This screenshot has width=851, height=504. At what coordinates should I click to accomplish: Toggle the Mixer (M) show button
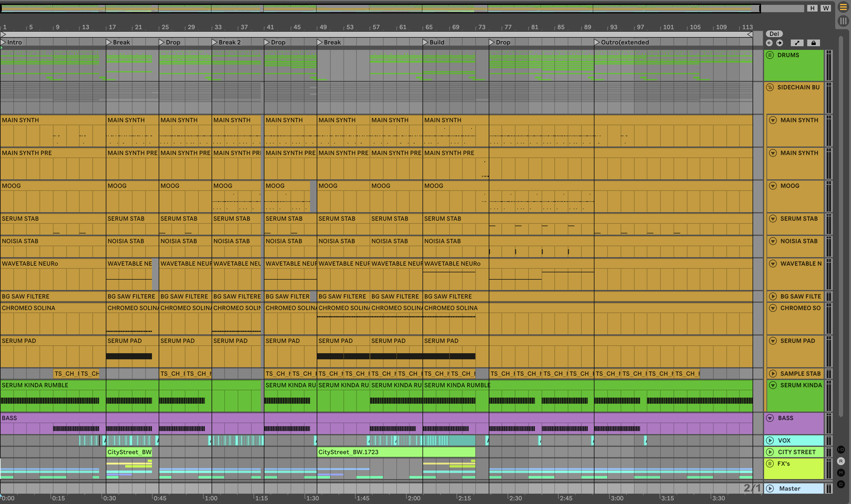(x=841, y=473)
